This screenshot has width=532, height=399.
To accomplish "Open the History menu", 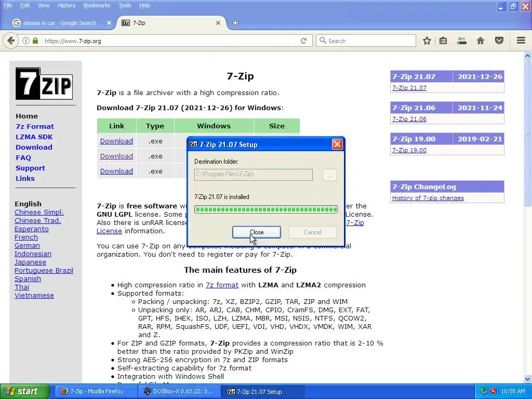I will coord(66,5).
